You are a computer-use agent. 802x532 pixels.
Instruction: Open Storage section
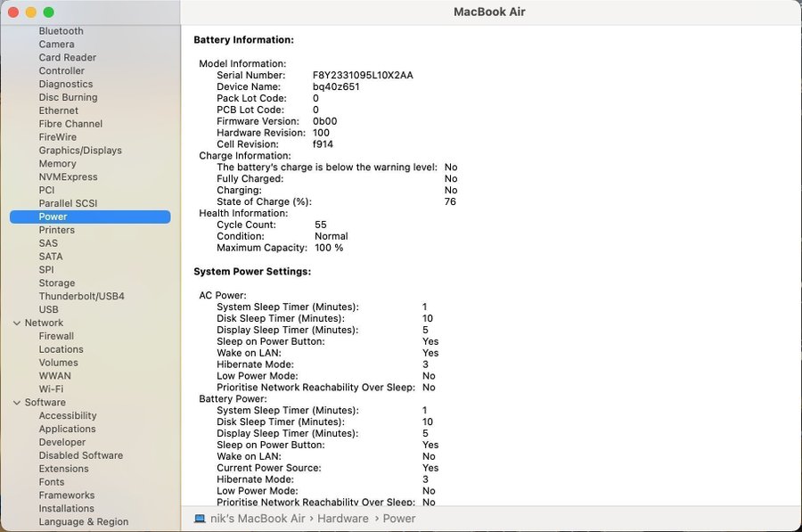tap(57, 283)
